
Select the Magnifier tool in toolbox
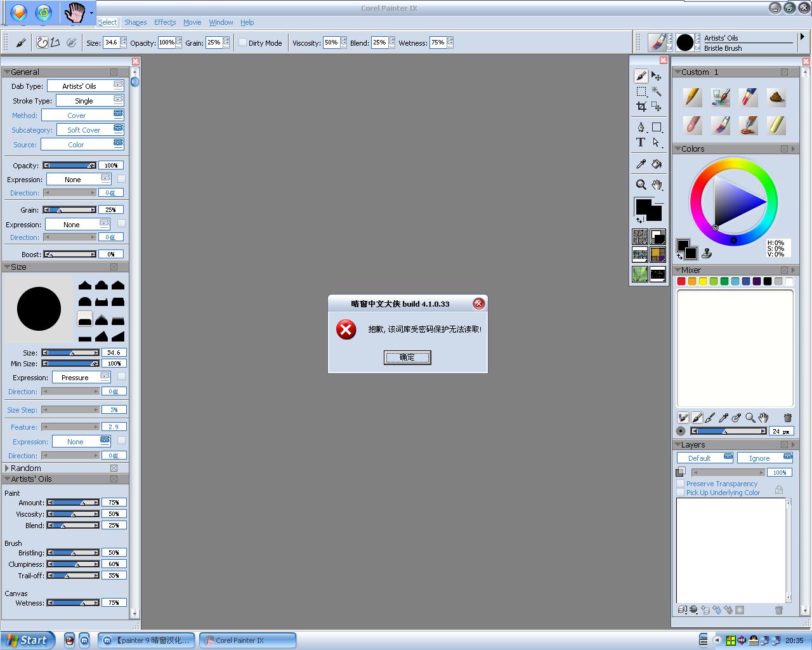(641, 185)
